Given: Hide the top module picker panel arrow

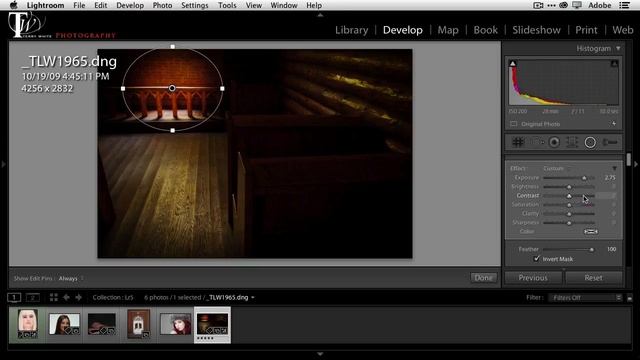Looking at the screenshot, I should (x=320, y=15).
